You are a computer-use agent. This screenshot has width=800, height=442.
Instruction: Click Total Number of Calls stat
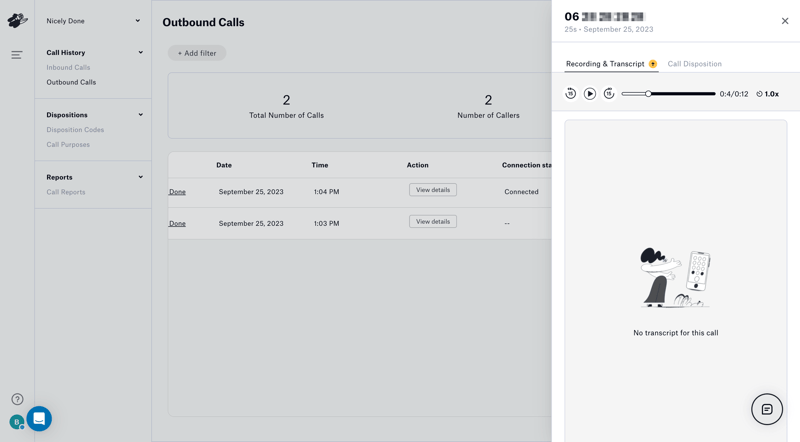tap(286, 106)
